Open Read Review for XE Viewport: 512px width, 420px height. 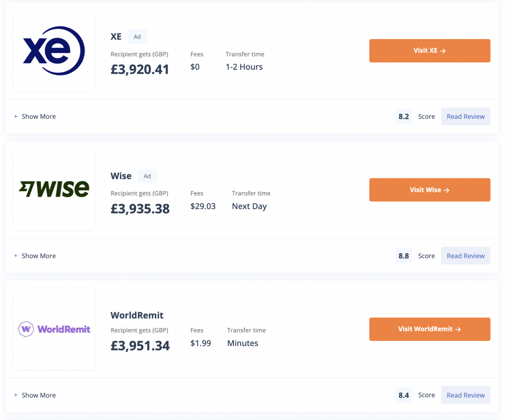[x=465, y=117]
